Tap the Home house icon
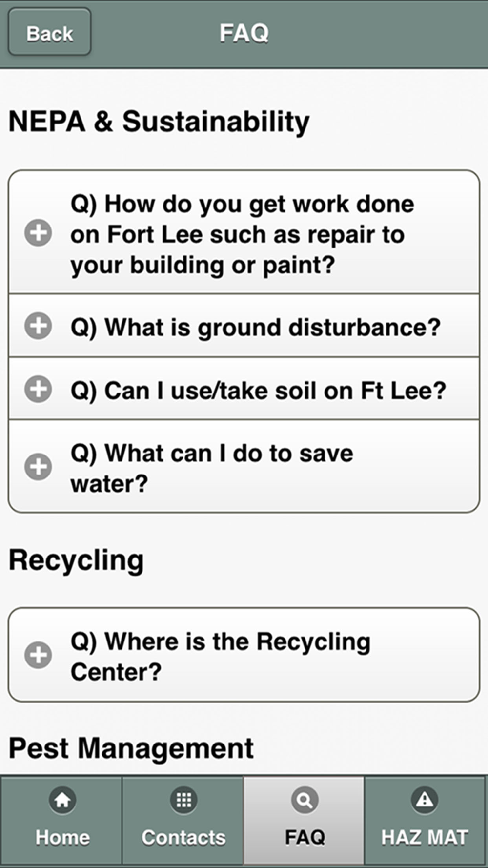This screenshot has height=868, width=488. click(x=62, y=800)
